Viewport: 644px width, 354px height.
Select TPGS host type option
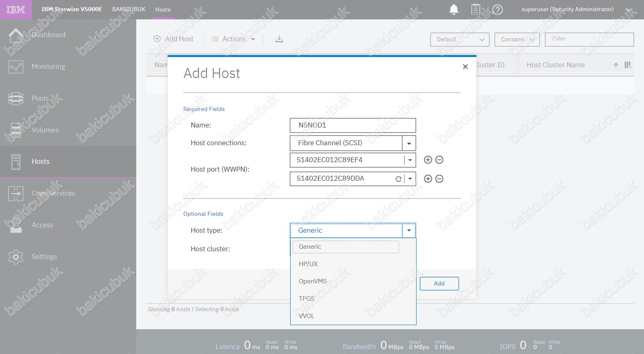pos(353,299)
